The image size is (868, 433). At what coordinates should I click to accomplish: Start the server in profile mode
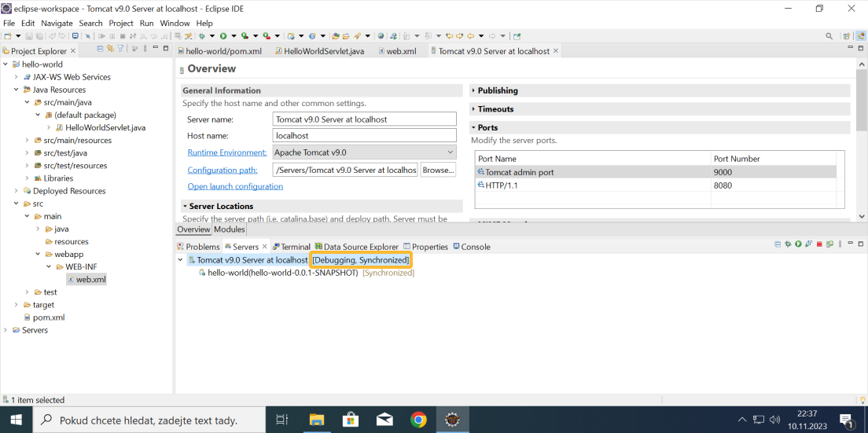click(809, 244)
